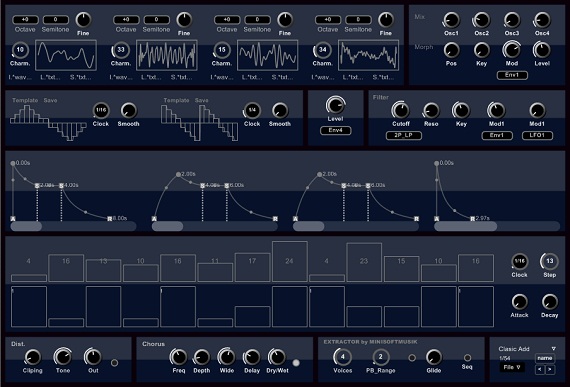The height and width of the screenshot is (387, 570).
Task: Open the File menu dropdown
Action: (512, 367)
